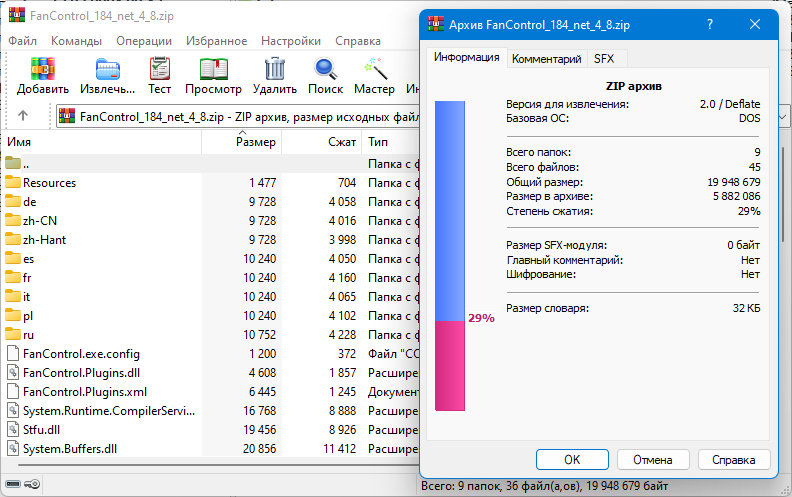Click the Отмена button
The height and width of the screenshot is (497, 792).
[653, 460]
